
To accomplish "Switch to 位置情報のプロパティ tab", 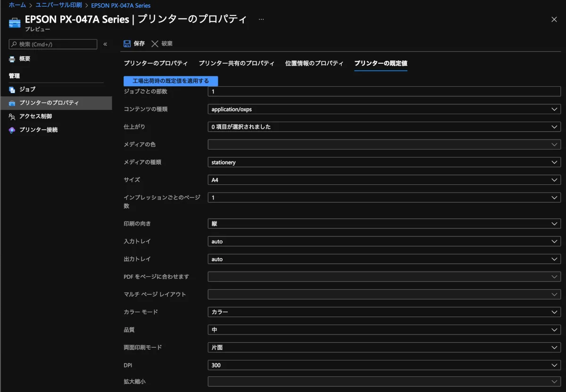I will [314, 63].
